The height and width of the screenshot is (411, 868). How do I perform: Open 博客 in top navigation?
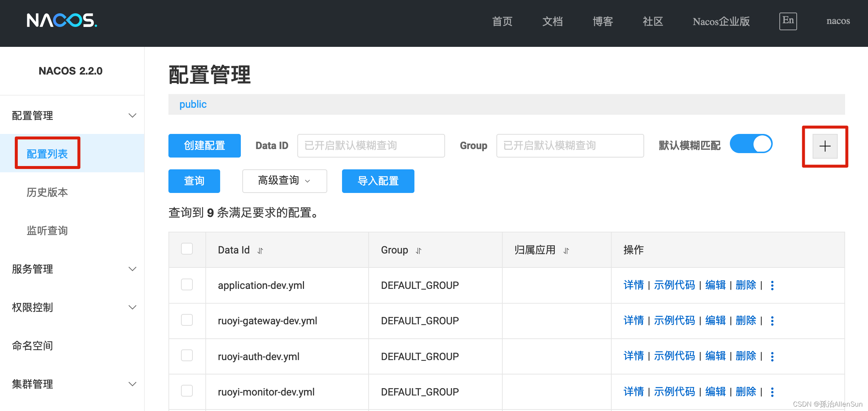[602, 21]
